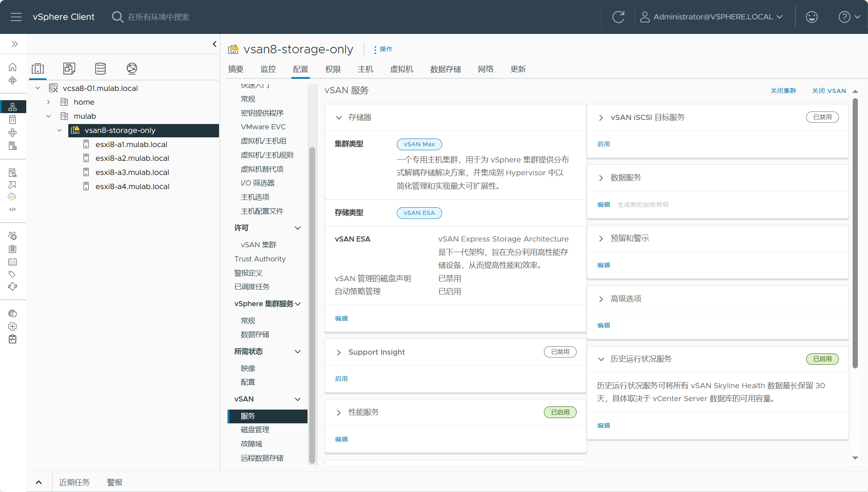The height and width of the screenshot is (492, 868).
Task: Switch to Hosts and Clusters view icon
Action: (x=38, y=68)
